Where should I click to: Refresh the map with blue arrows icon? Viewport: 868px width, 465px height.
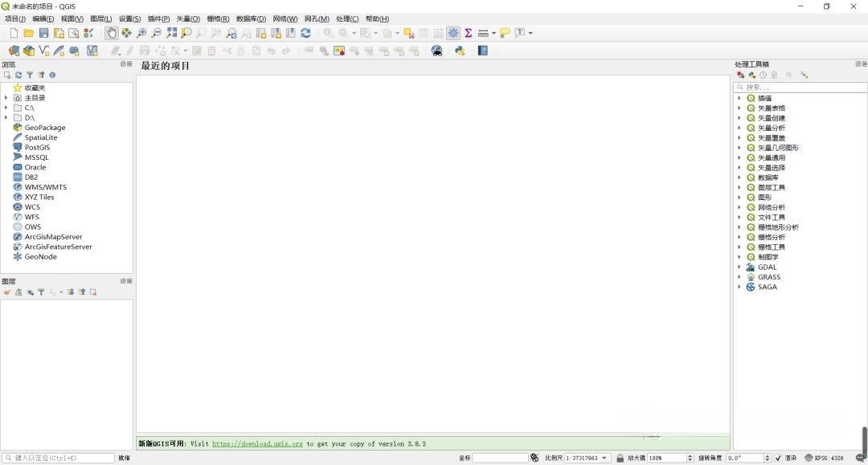click(x=305, y=33)
